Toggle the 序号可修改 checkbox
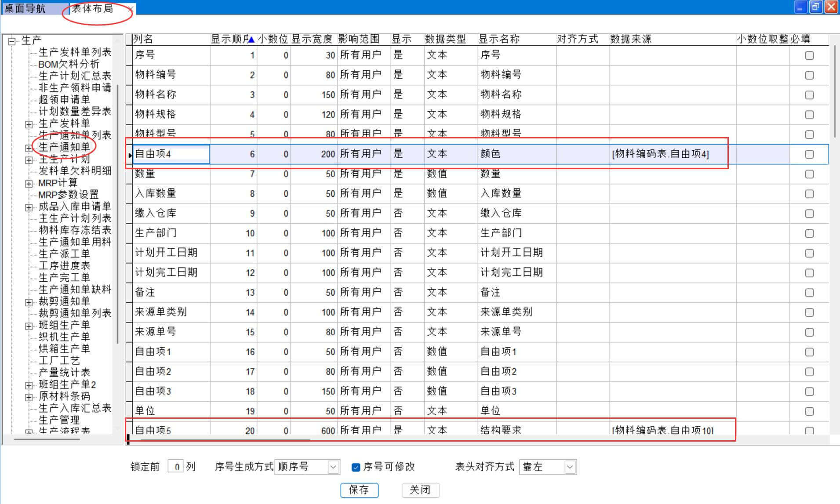The image size is (840, 504). 356,467
